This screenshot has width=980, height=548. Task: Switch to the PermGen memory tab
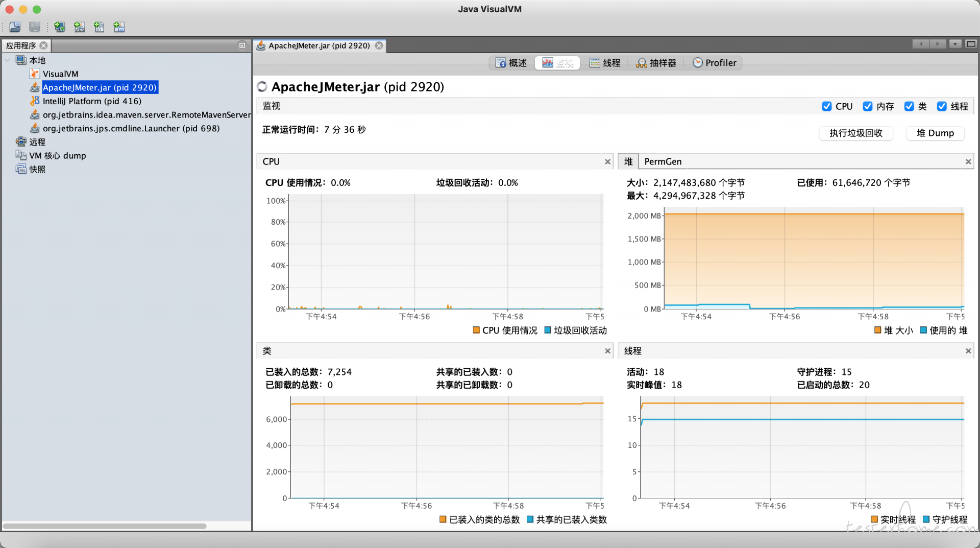(x=663, y=161)
